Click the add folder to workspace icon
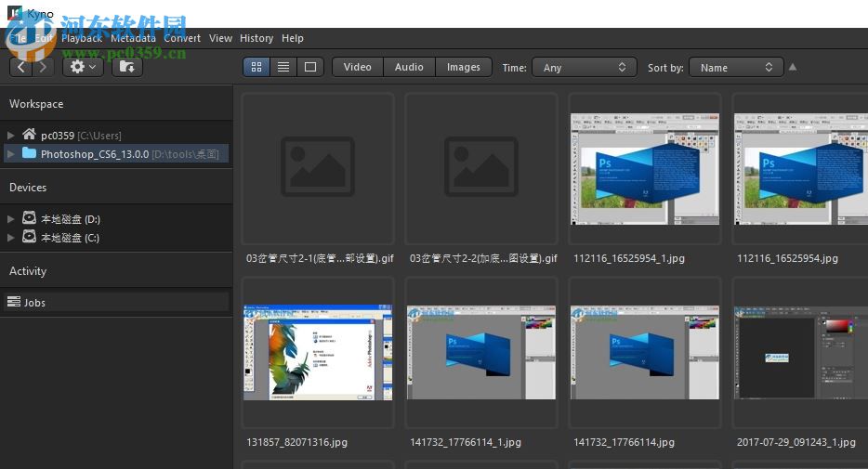The height and width of the screenshot is (469, 868). (x=127, y=67)
